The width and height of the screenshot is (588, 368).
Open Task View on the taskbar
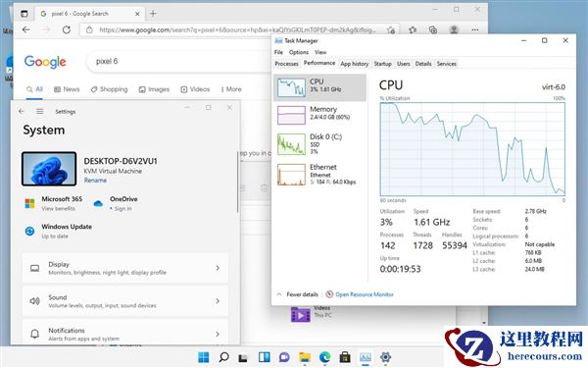pyautogui.click(x=243, y=357)
